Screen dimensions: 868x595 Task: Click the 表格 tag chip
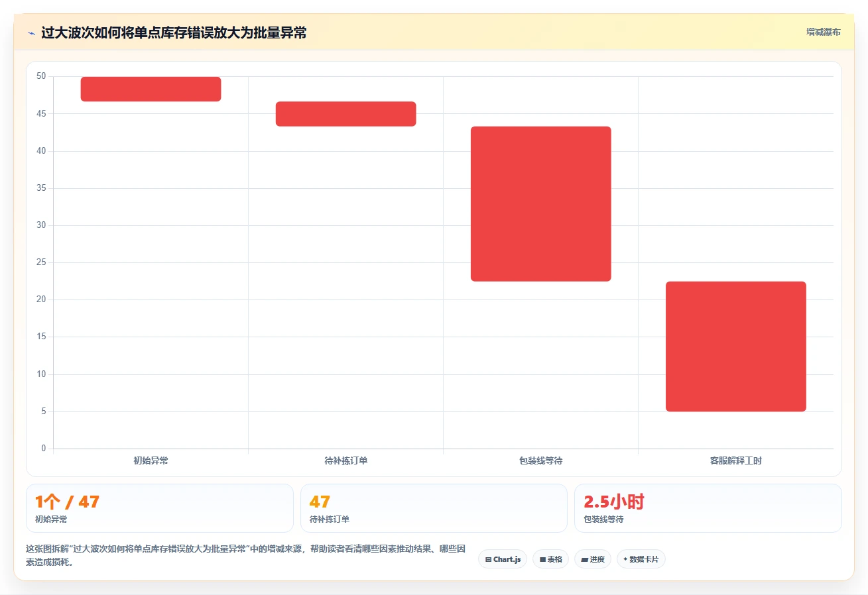[550, 559]
